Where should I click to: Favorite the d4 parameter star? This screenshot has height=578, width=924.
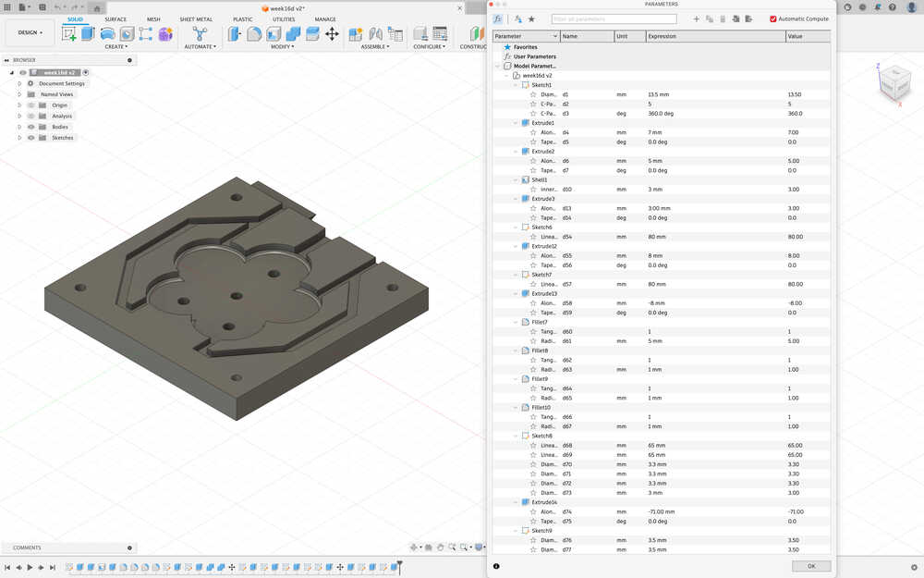(533, 132)
